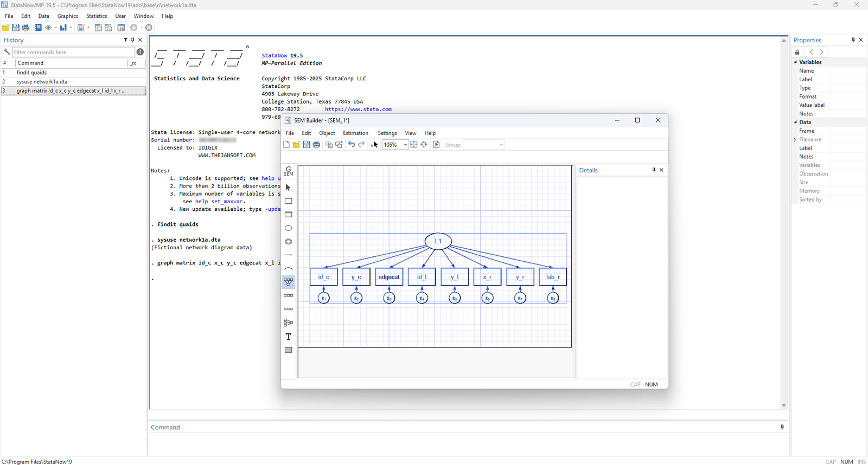Open a diagram in SEM Builder toolbar
Image resolution: width=868 pixels, height=465 pixels.
pyautogui.click(x=296, y=145)
